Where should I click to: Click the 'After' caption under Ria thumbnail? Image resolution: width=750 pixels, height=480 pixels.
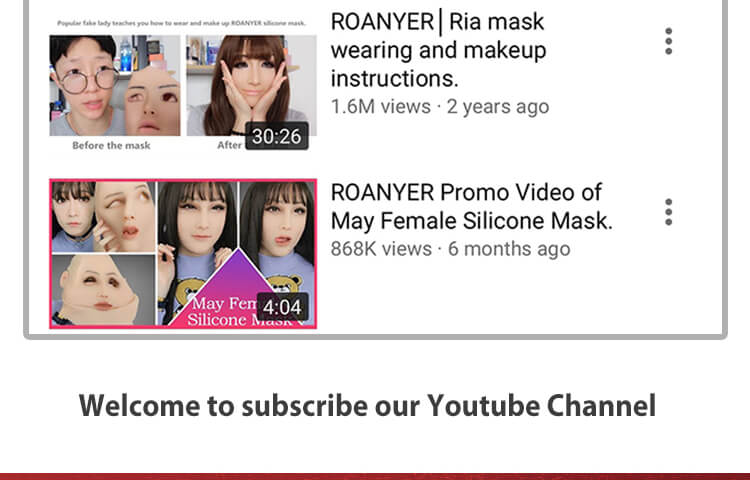click(x=230, y=145)
